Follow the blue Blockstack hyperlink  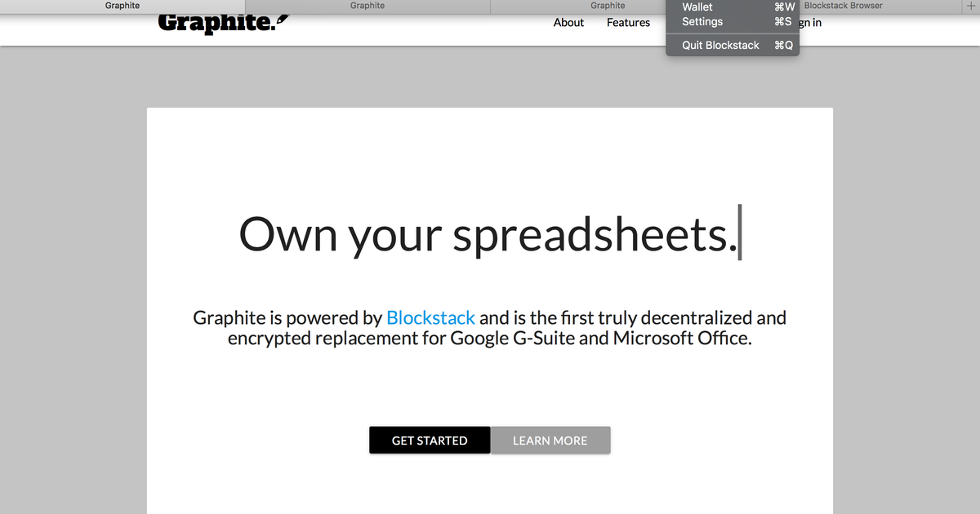pyautogui.click(x=430, y=317)
